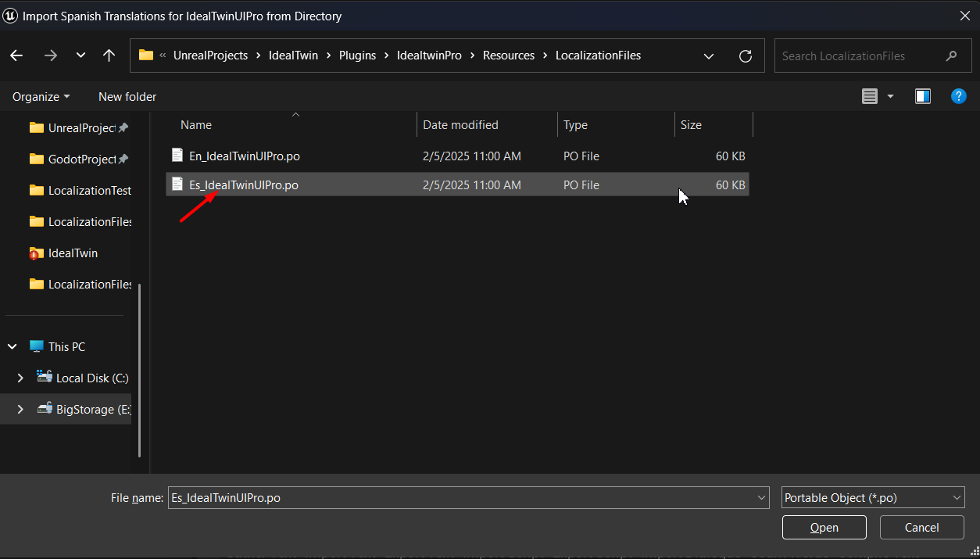Screen dimensions: 980x559
Task: Click New folder in the toolbar
Action: 127,97
